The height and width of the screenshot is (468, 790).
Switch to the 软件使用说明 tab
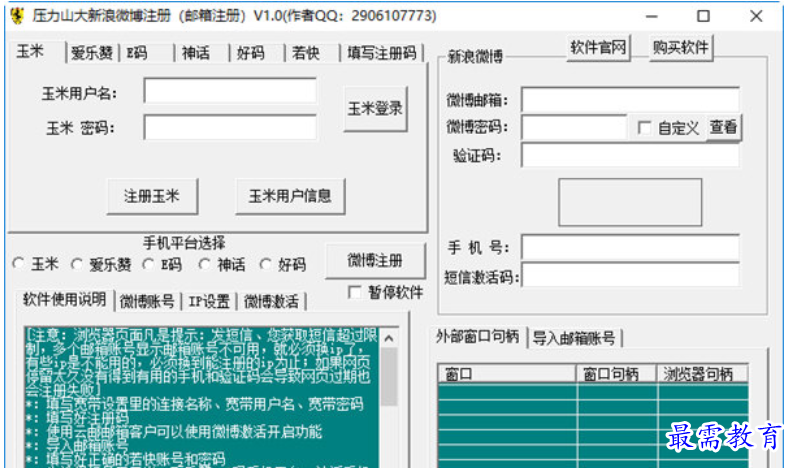click(x=64, y=300)
